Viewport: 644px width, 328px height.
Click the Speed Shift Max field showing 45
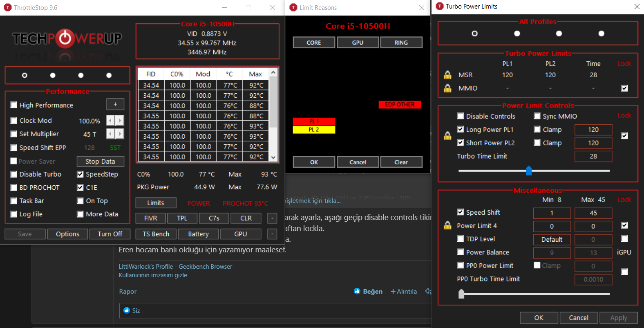pos(593,213)
